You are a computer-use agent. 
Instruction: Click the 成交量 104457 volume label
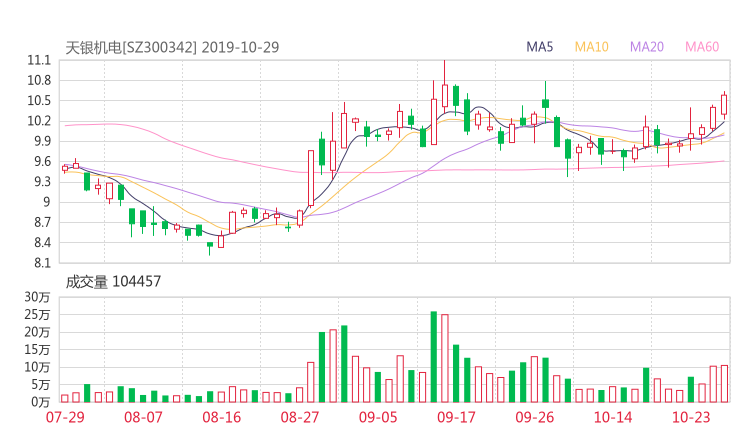point(113,282)
